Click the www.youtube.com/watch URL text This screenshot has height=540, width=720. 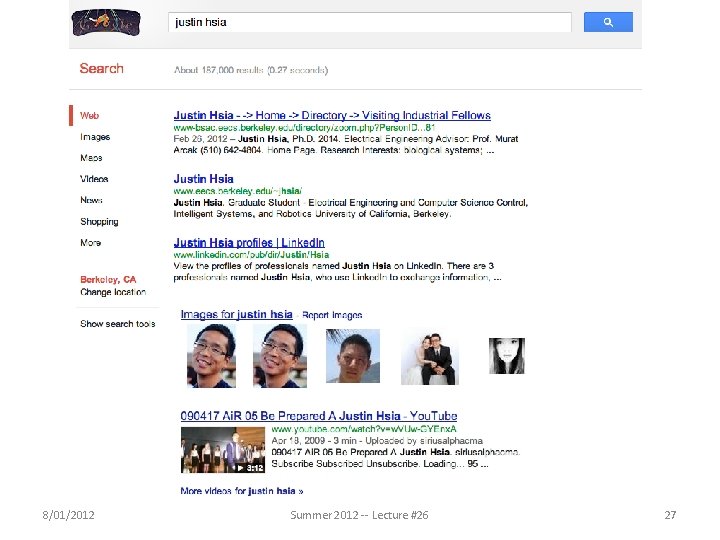coord(364,429)
